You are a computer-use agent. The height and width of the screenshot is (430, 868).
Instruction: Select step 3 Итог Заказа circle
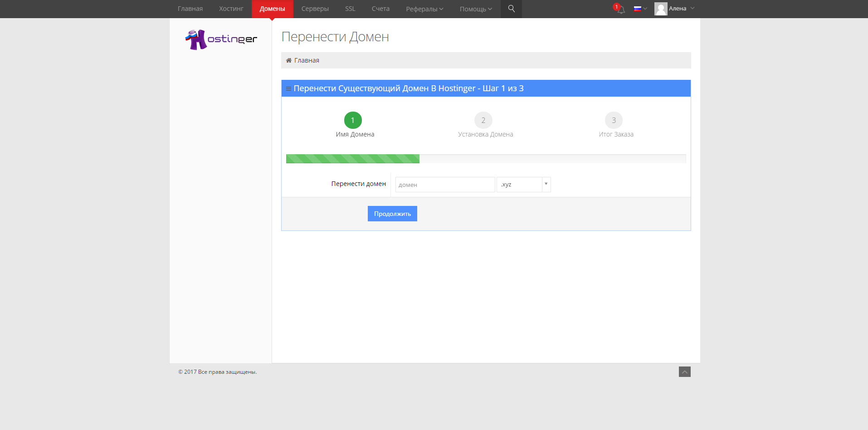point(614,120)
